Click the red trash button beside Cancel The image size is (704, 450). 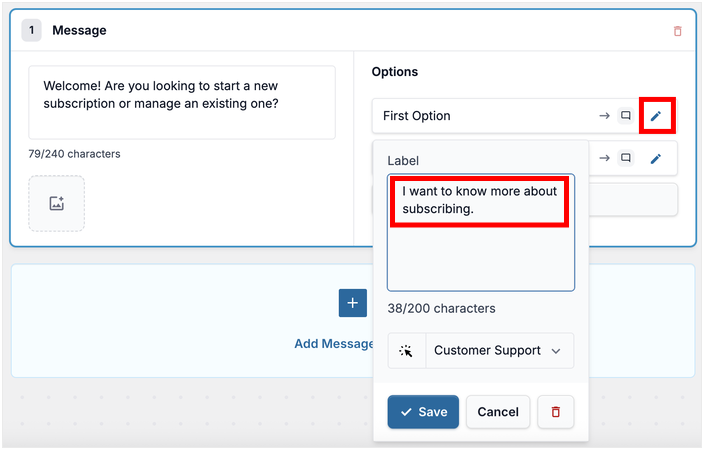[556, 412]
